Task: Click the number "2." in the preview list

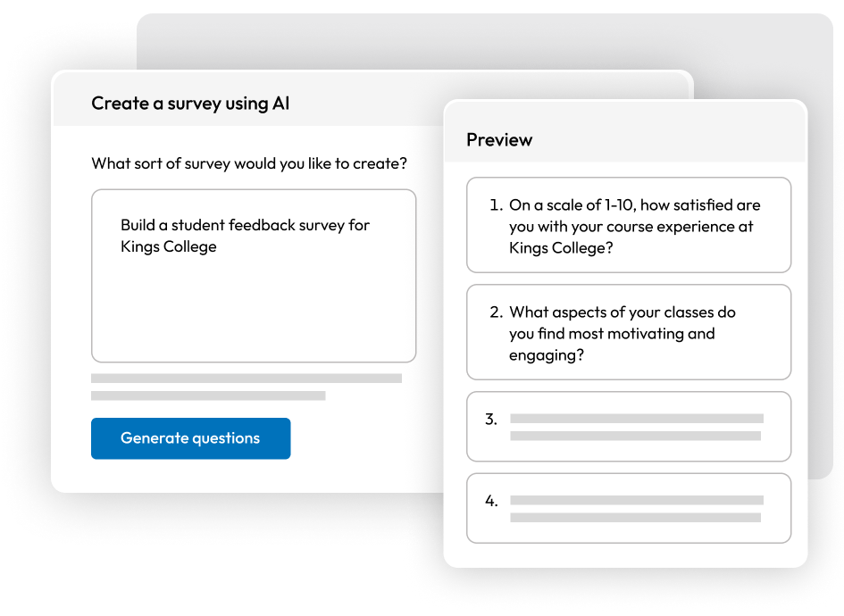Action: point(497,312)
